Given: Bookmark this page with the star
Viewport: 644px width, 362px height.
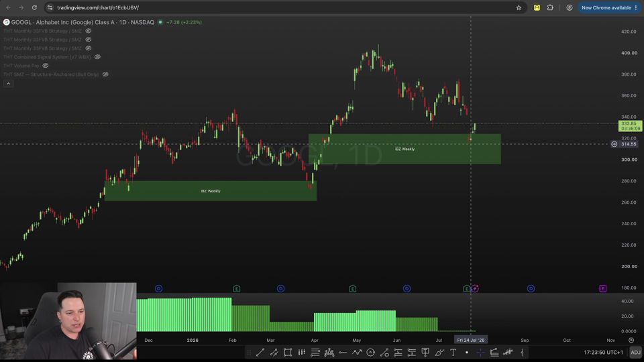Looking at the screenshot, I should 519,7.
